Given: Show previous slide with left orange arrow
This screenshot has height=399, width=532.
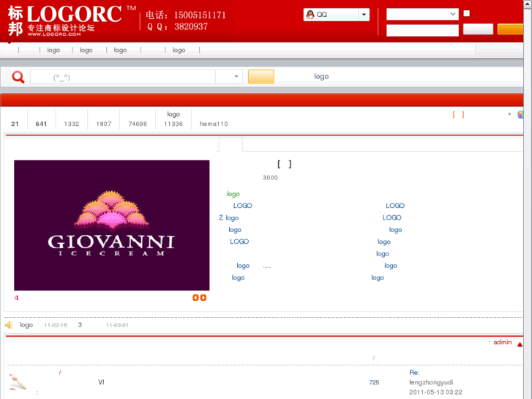Looking at the screenshot, I should click(195, 298).
